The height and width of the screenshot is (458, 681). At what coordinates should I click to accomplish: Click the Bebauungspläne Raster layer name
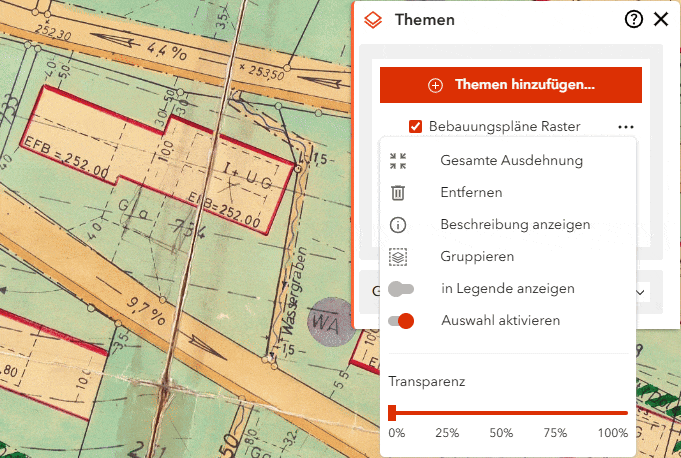coord(504,127)
